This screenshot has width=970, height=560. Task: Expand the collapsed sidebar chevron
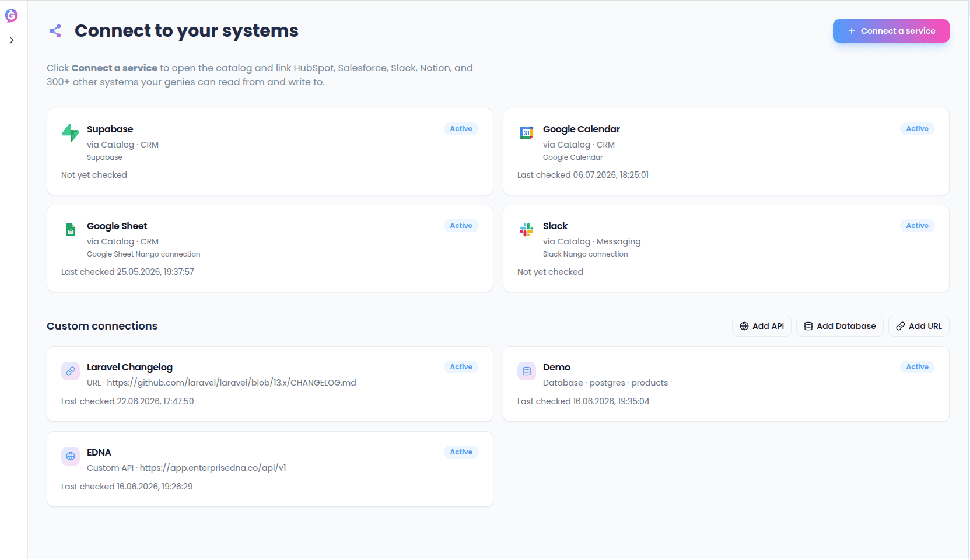click(12, 40)
